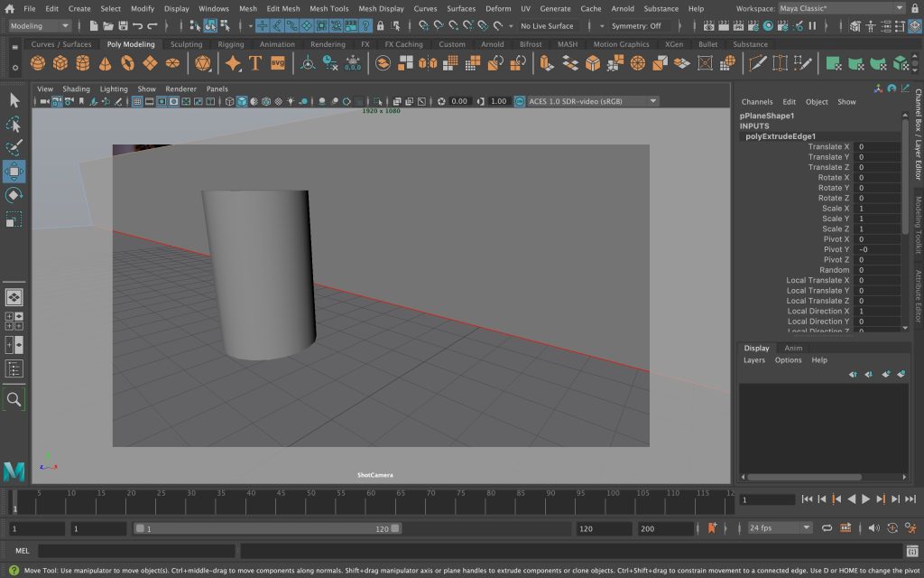
Task: Go to the Maya home screen
Action: pyautogui.click(x=9, y=9)
